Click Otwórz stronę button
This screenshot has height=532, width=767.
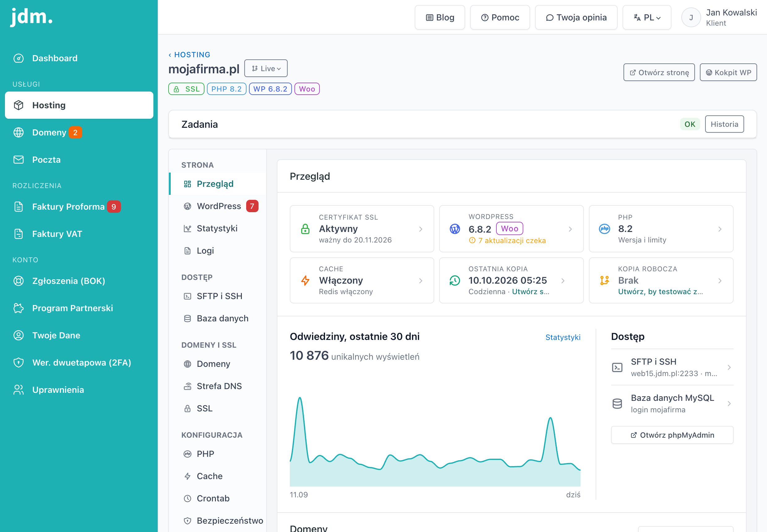point(659,72)
